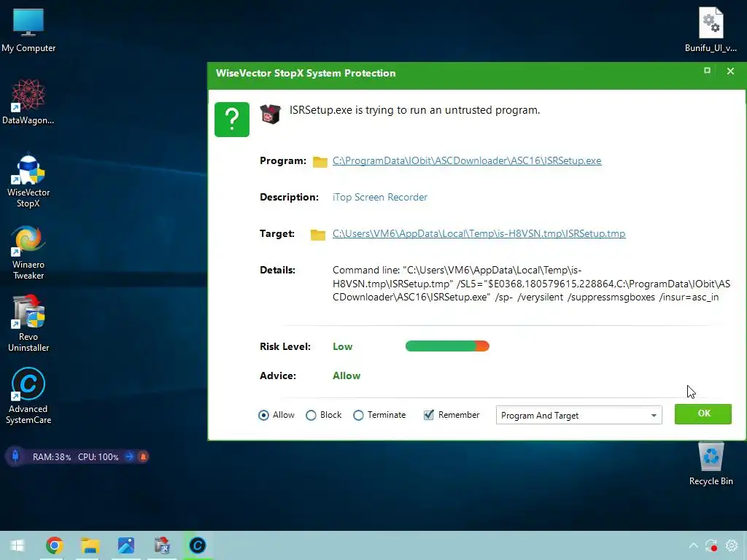This screenshot has width=747, height=560.
Task: Open Revo Uninstaller from taskbar
Action: (162, 545)
